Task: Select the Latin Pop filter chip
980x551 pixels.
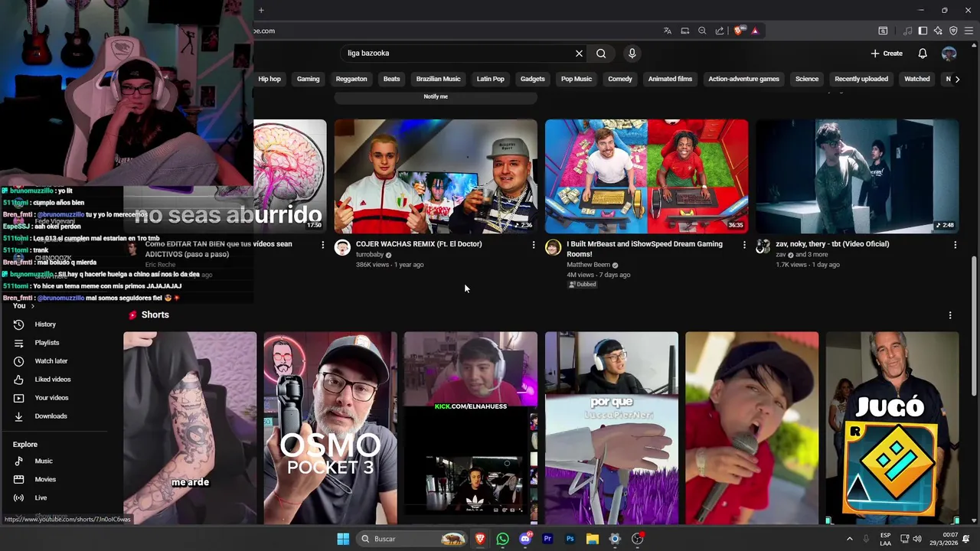Action: click(x=491, y=79)
